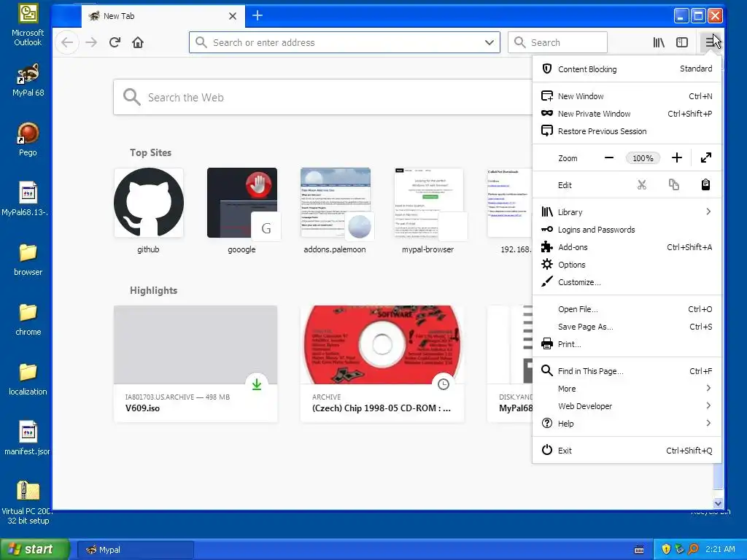This screenshot has width=747, height=560.
Task: Select Find in This Page…
Action: tap(627, 371)
